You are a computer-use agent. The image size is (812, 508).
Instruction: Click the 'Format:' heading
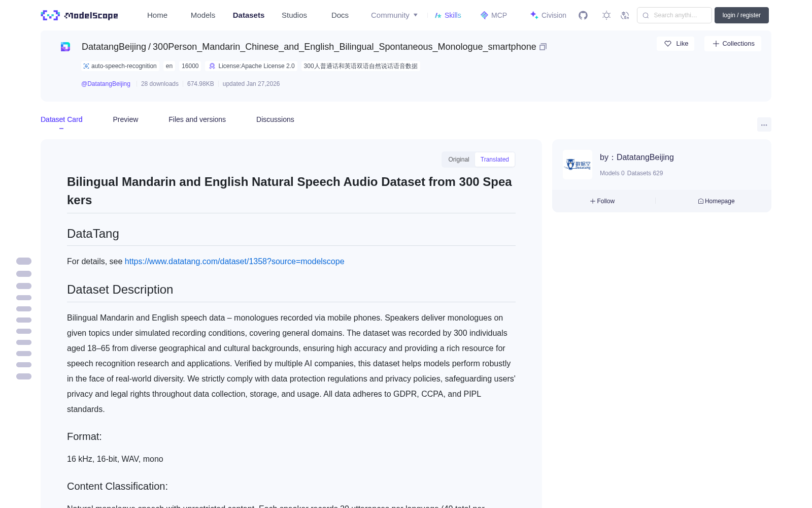tap(84, 436)
